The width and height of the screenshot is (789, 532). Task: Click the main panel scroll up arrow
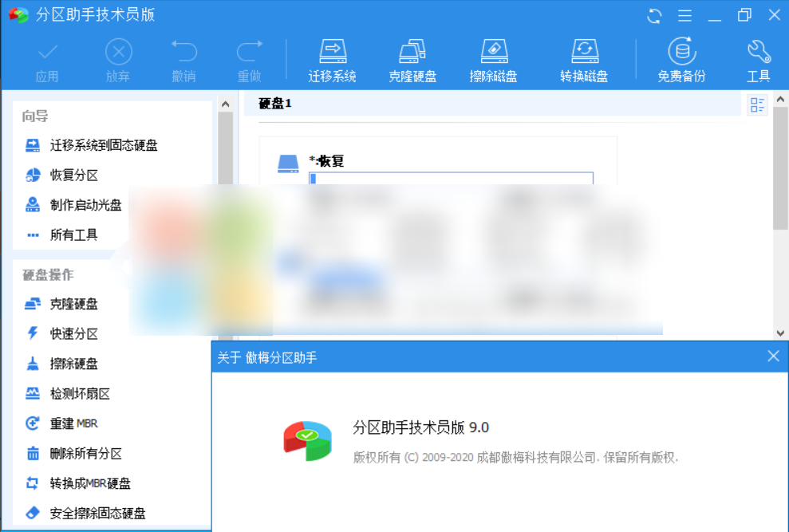(780, 99)
